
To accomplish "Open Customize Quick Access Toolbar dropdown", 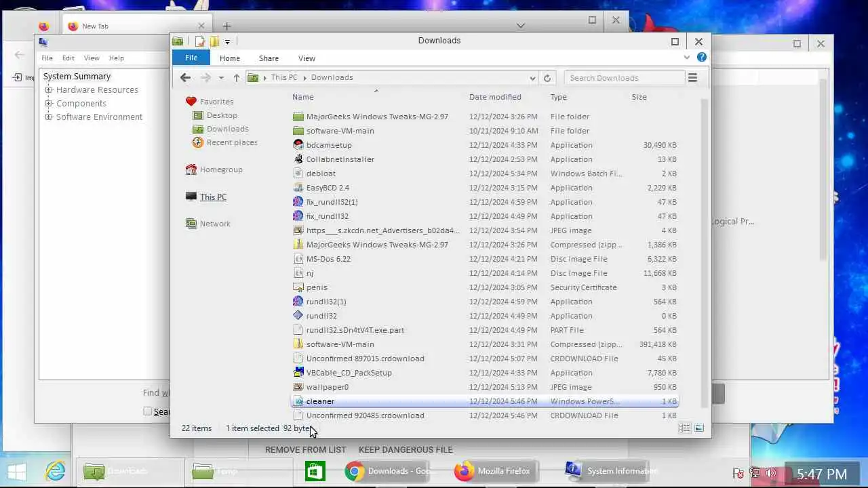I will 227,42.
